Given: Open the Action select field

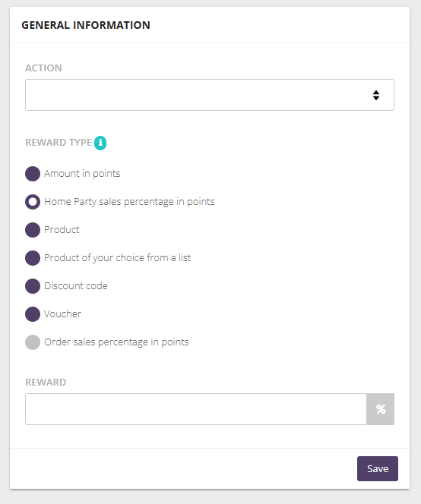Looking at the screenshot, I should (x=210, y=95).
